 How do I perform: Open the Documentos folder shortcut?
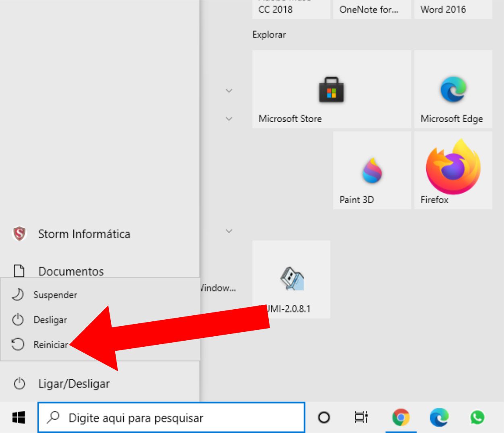pyautogui.click(x=100, y=271)
